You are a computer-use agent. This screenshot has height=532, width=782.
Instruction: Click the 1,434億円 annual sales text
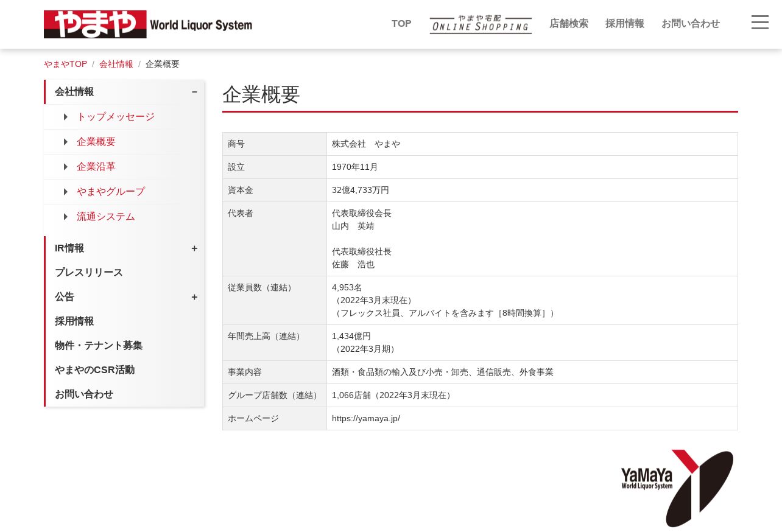[351, 336]
